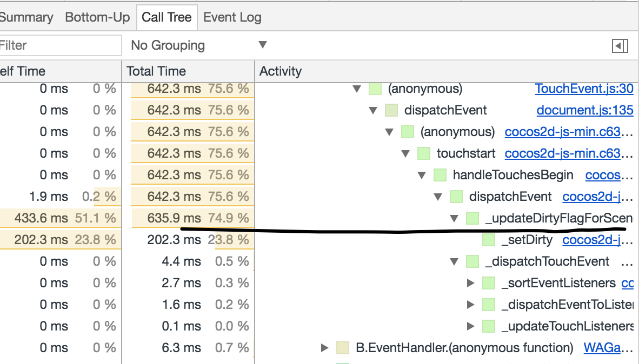Expand the _dispatchEventToListeners row

point(470,305)
